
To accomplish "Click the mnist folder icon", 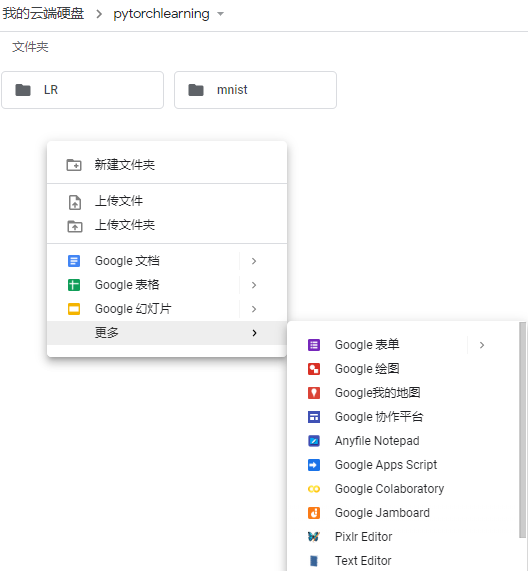I will click(196, 90).
